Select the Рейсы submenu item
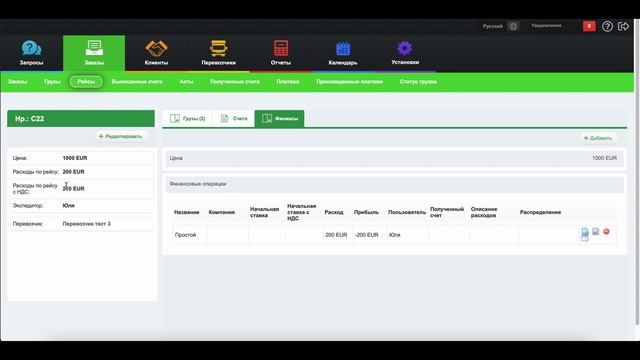The image size is (640, 360). coord(86,82)
